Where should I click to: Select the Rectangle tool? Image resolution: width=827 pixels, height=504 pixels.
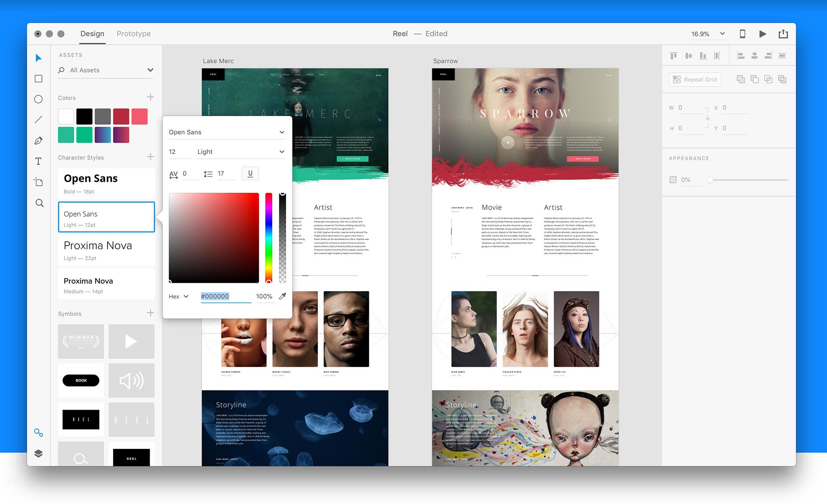click(39, 79)
